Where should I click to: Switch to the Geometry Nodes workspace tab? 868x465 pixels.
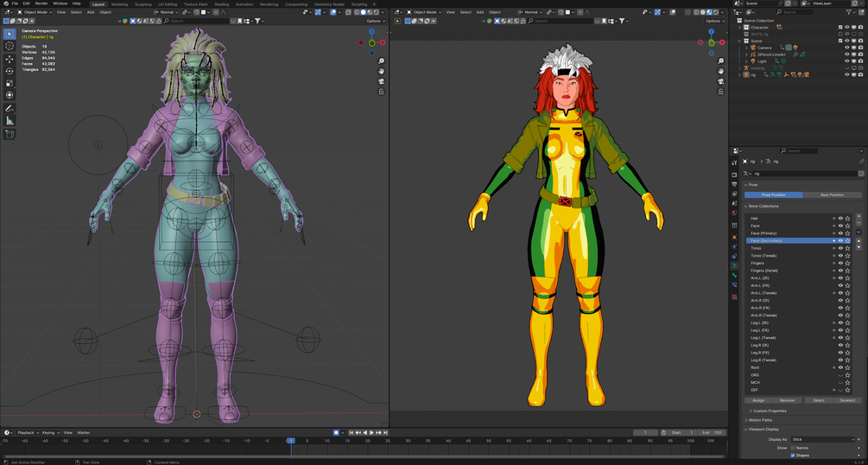329,3
